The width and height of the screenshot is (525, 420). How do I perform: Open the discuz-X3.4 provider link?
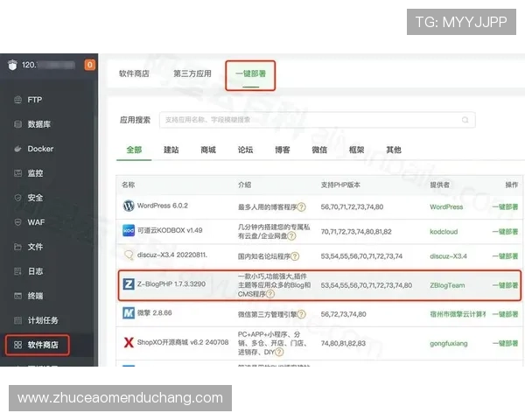(x=448, y=256)
